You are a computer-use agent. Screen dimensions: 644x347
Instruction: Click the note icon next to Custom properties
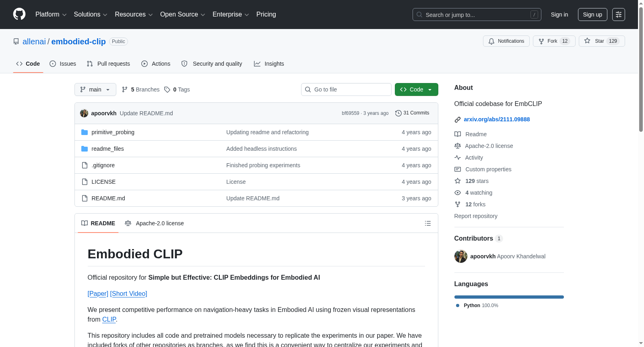coord(458,169)
